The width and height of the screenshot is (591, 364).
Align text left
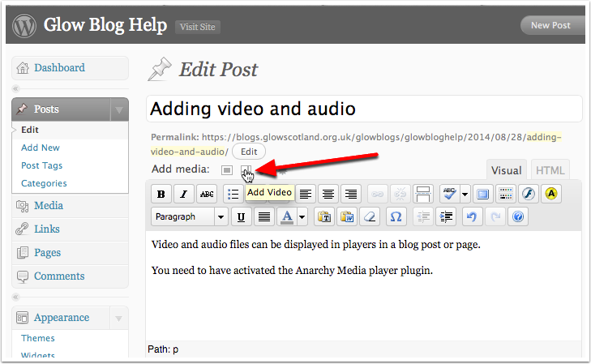(306, 194)
